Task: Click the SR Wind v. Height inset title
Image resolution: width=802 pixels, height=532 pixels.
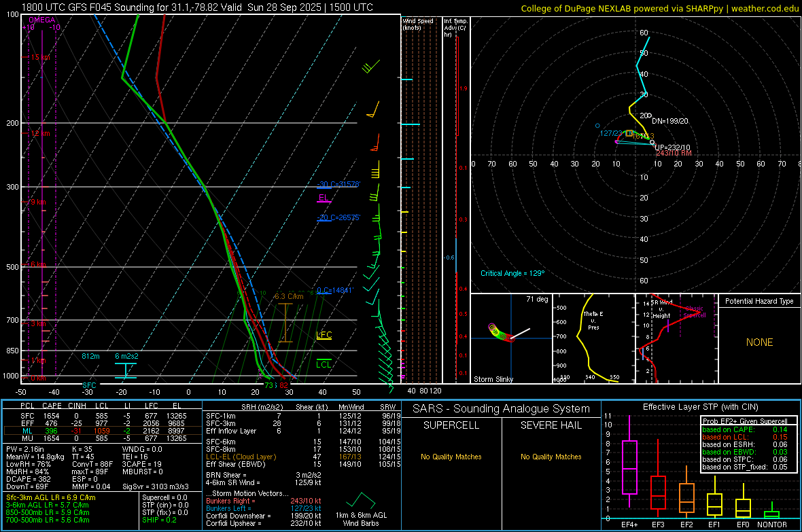Action: [x=661, y=309]
